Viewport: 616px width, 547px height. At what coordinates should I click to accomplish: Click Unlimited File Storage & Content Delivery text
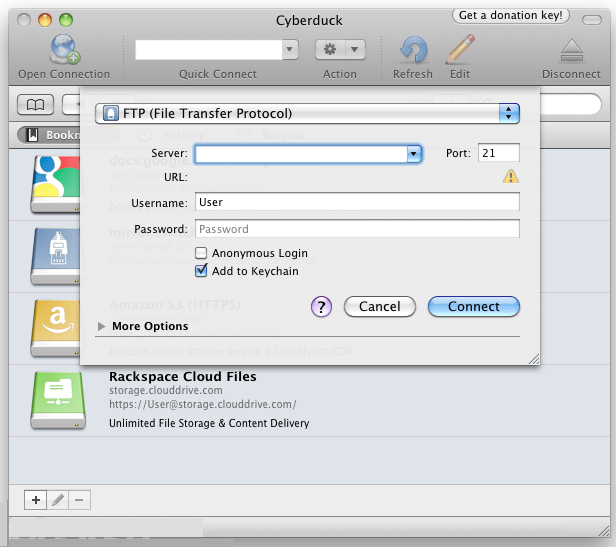(209, 423)
